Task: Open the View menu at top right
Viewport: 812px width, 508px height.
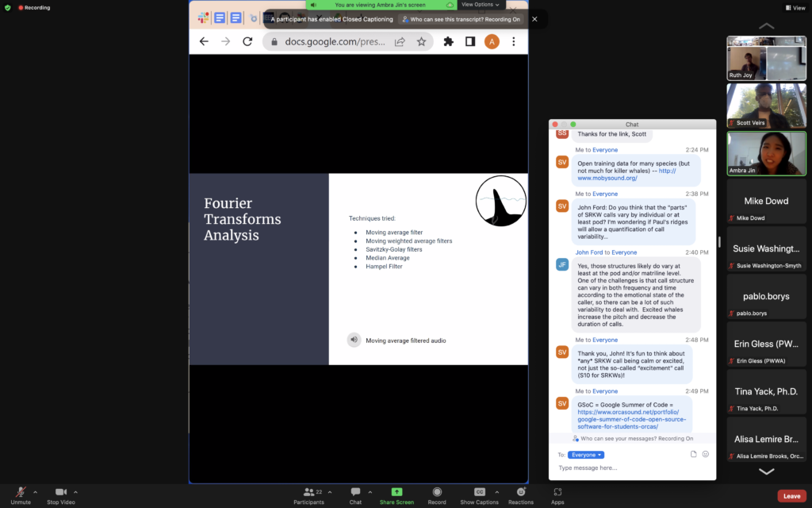Action: [x=795, y=8]
